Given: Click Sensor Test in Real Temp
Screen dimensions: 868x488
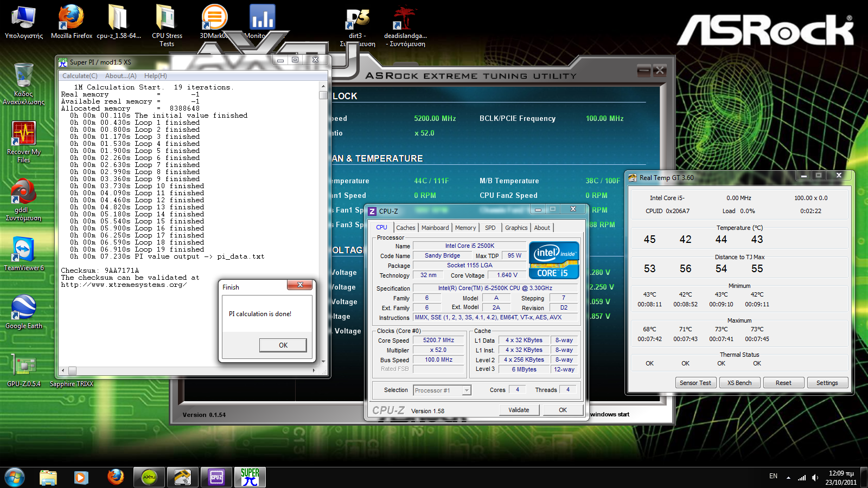Looking at the screenshot, I should pyautogui.click(x=695, y=383).
